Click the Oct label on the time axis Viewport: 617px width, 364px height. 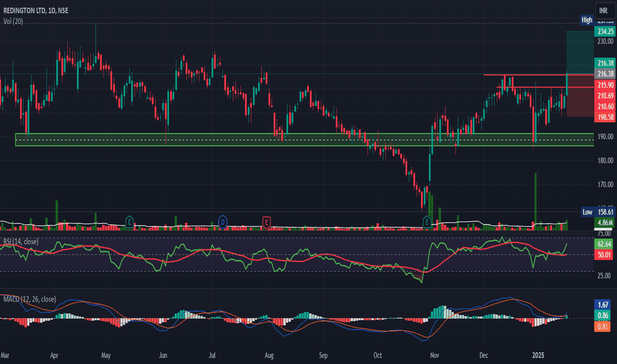377,355
